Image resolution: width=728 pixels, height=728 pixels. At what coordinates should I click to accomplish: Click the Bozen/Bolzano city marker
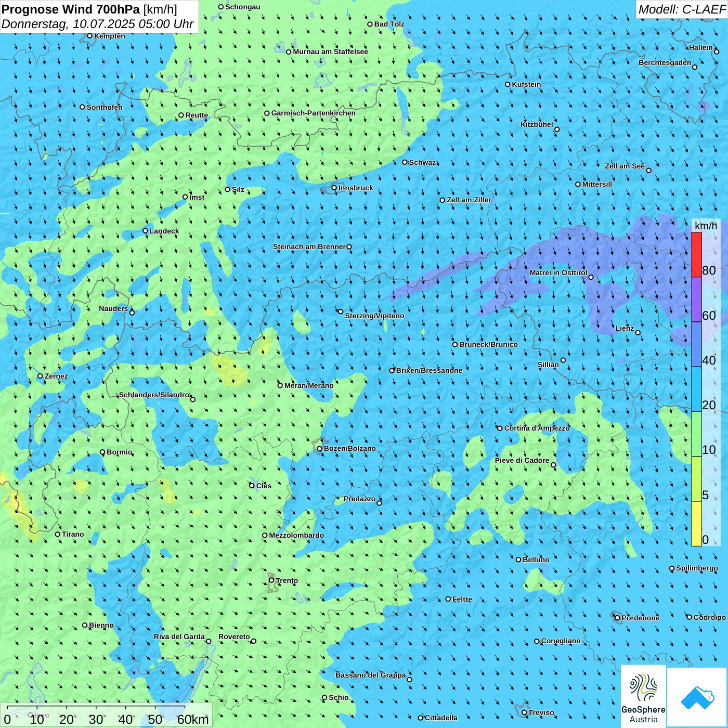(x=319, y=448)
